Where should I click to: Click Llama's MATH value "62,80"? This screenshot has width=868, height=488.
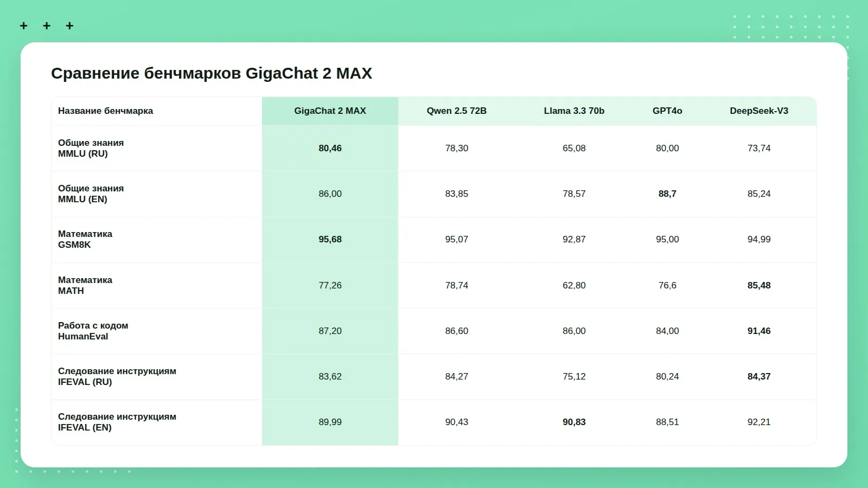574,285
